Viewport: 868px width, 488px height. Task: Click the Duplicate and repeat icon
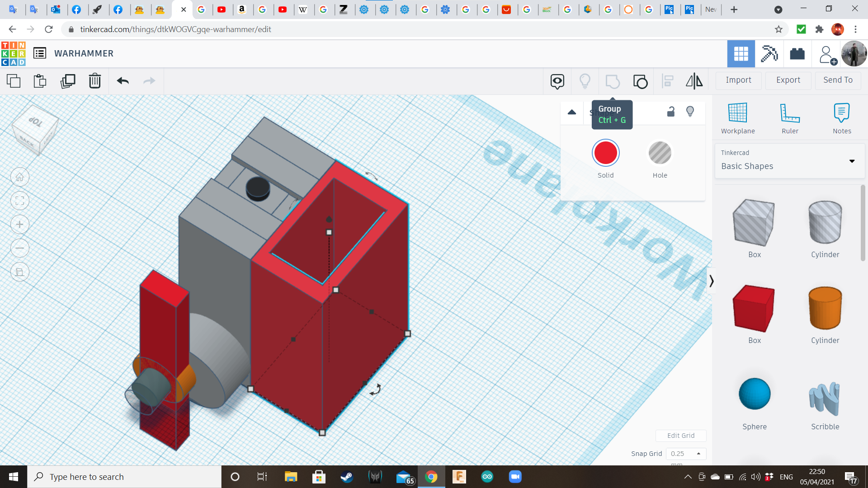click(x=68, y=81)
